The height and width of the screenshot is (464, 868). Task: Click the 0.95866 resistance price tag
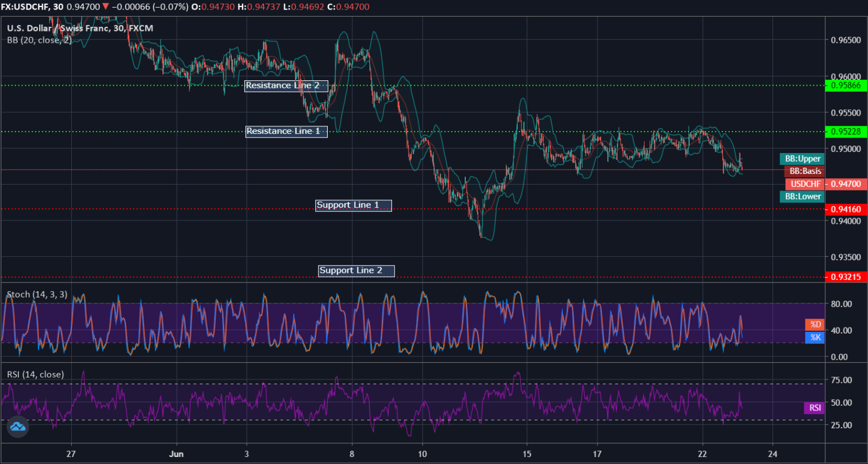[x=846, y=86]
